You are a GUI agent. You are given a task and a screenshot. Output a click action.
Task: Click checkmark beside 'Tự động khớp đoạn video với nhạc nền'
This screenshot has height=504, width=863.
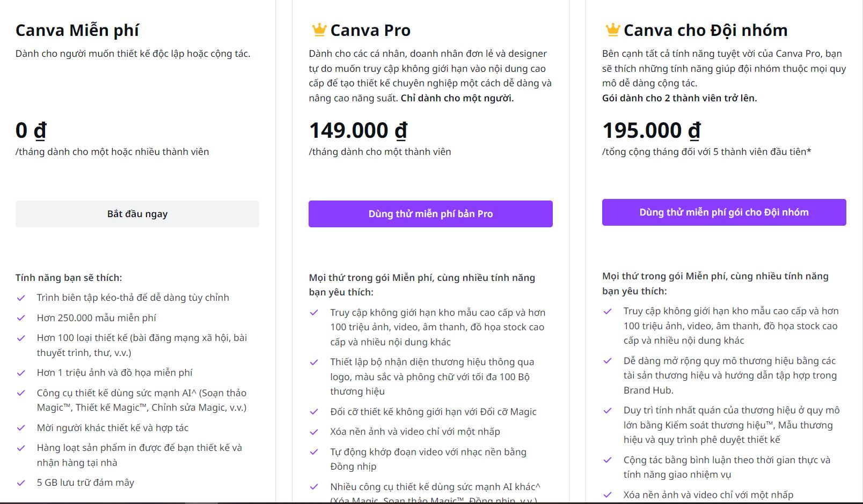(x=313, y=452)
